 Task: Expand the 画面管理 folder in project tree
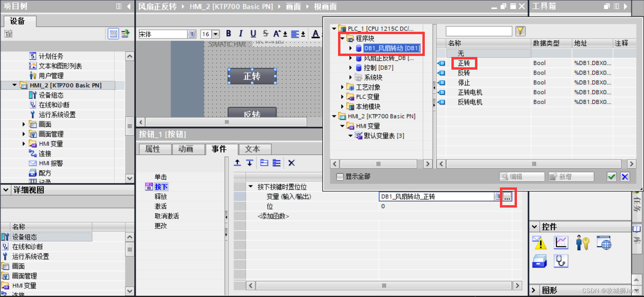click(24, 134)
